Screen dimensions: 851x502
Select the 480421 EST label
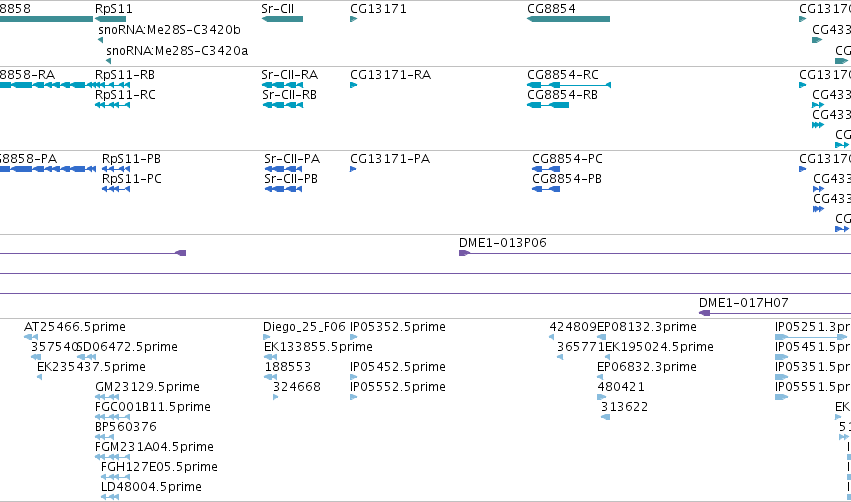pyautogui.click(x=621, y=387)
